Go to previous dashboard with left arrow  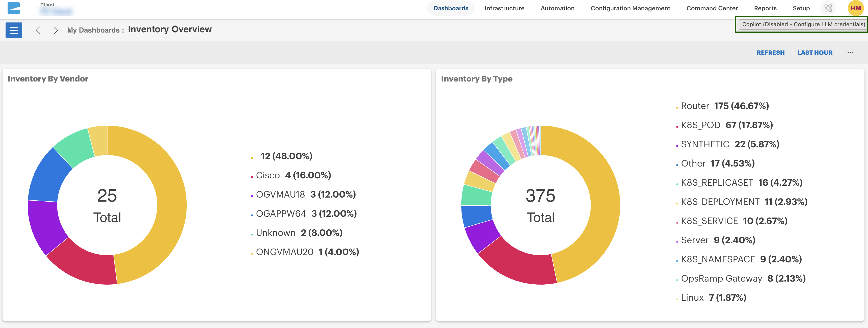click(x=38, y=30)
